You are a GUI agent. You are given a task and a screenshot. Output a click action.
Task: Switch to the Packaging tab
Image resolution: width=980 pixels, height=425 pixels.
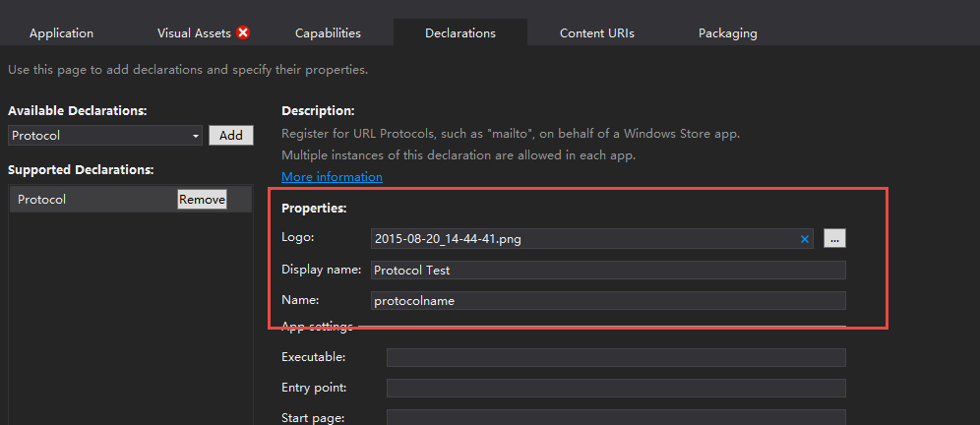(x=727, y=33)
